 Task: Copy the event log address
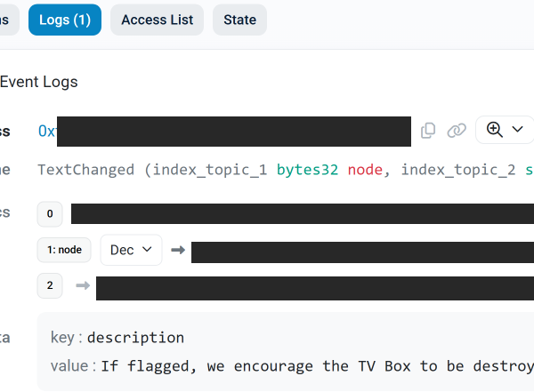pyautogui.click(x=428, y=131)
